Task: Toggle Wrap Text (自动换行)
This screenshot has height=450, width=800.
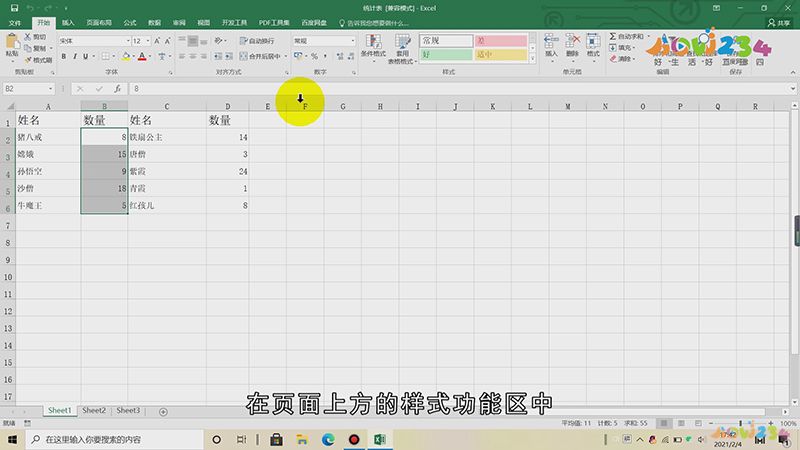Action: tap(257, 41)
